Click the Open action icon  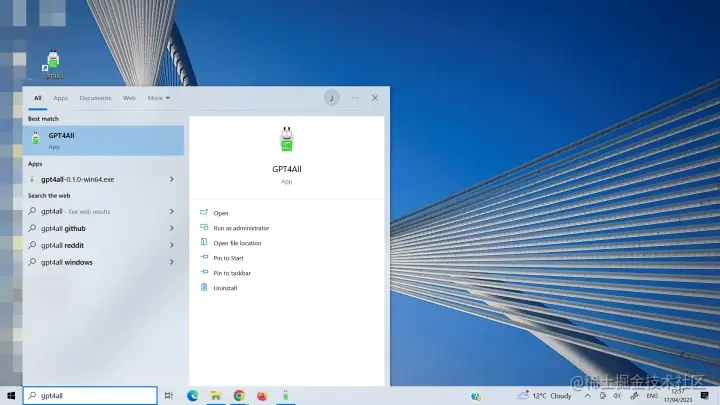coord(204,212)
